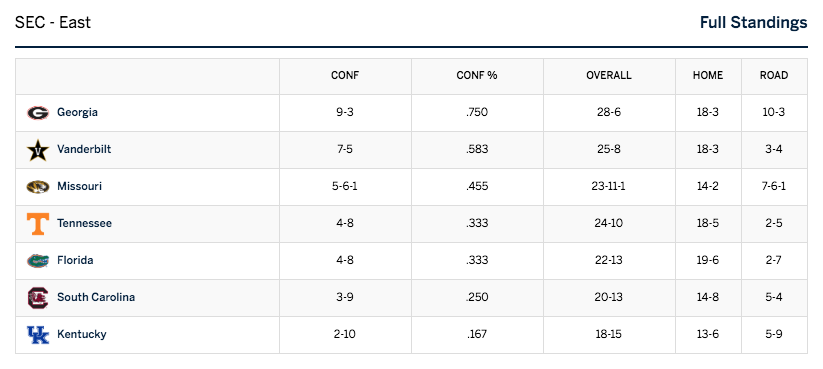This screenshot has width=823, height=369.
Task: Open the Vanderbilt team name link
Action: coord(84,149)
